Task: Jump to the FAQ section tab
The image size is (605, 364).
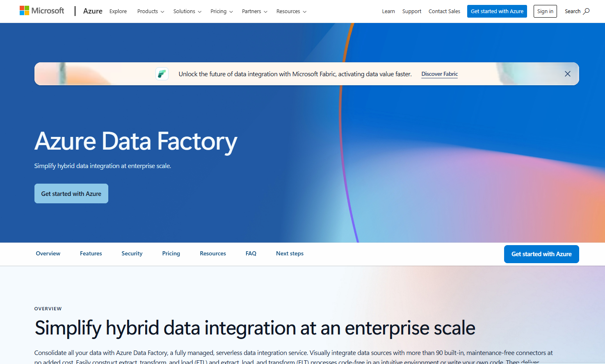Action: tap(251, 254)
